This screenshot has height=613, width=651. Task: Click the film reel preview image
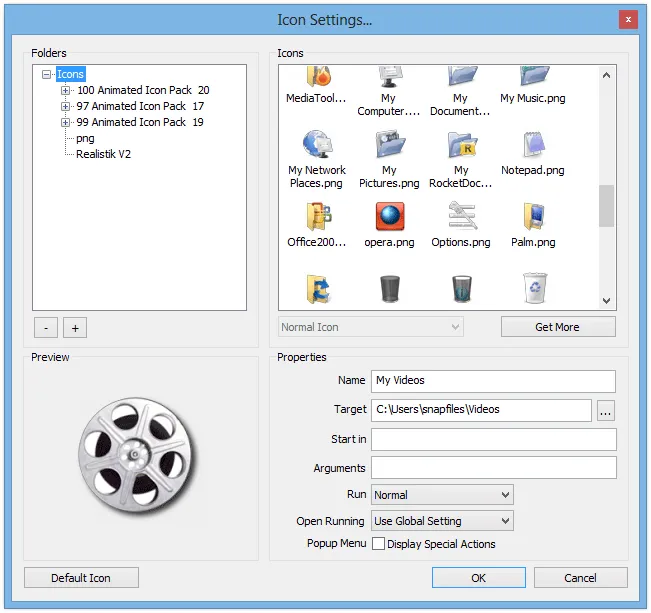point(137,456)
